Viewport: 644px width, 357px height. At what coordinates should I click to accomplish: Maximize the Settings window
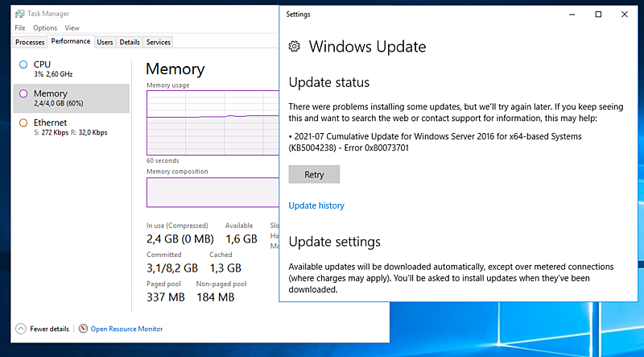[x=598, y=15]
